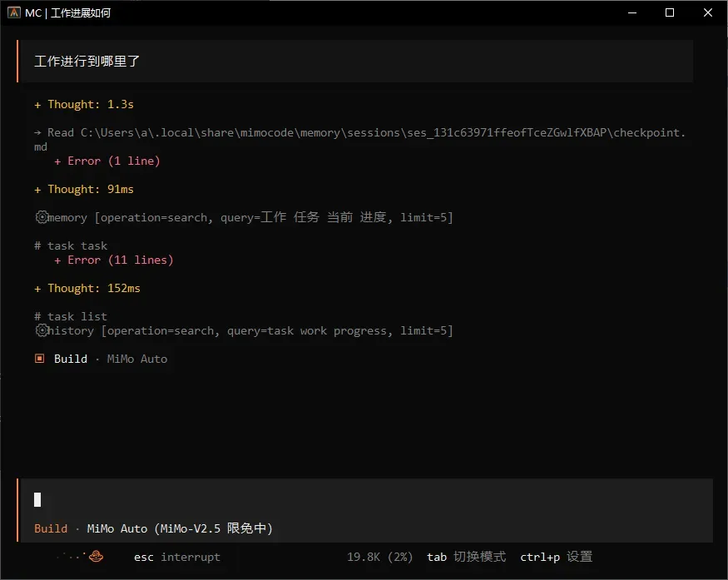Expand the Error (11 lines) output
The image size is (728, 580).
pos(114,260)
